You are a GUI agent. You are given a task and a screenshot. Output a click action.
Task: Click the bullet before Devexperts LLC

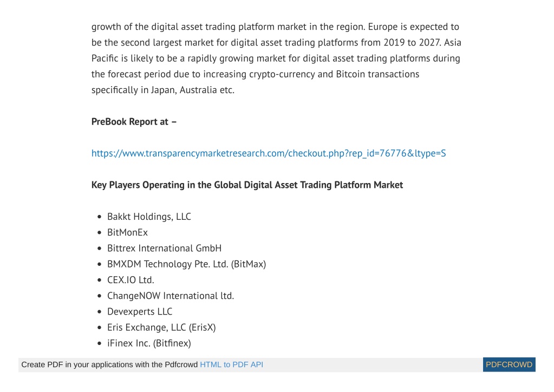99,312
